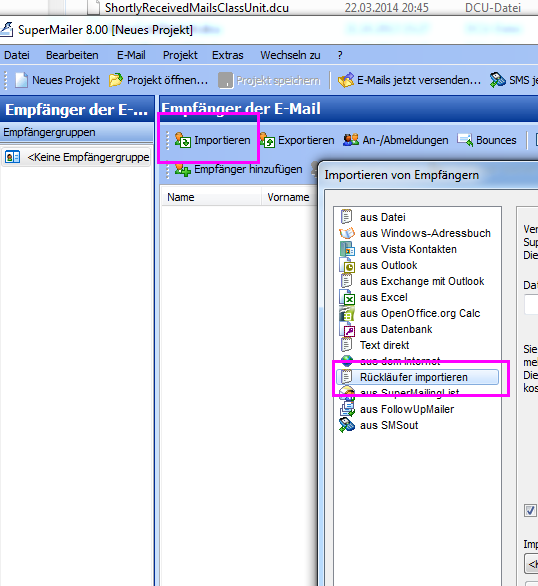
Task: Click the Vista Kontakten icon
Action: [x=347, y=249]
